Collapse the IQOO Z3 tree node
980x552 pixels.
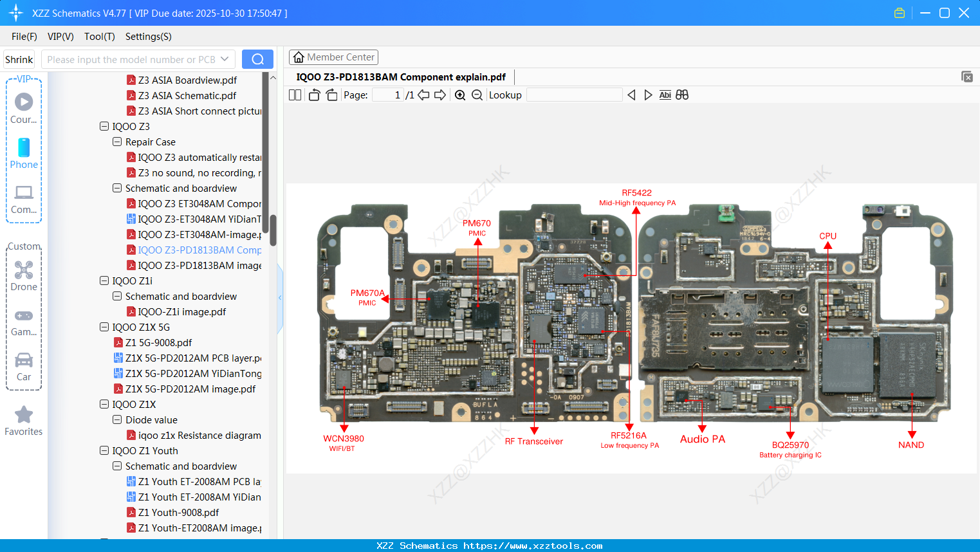(104, 126)
